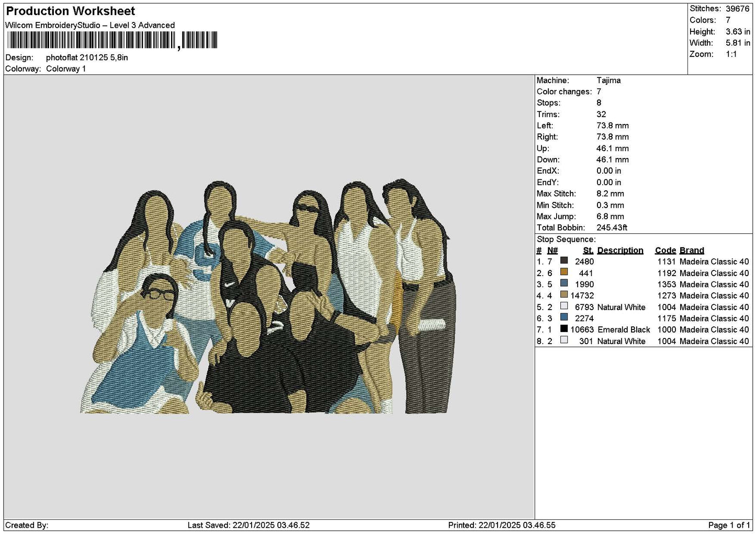Click the 'Color changes:' label

[x=564, y=92]
